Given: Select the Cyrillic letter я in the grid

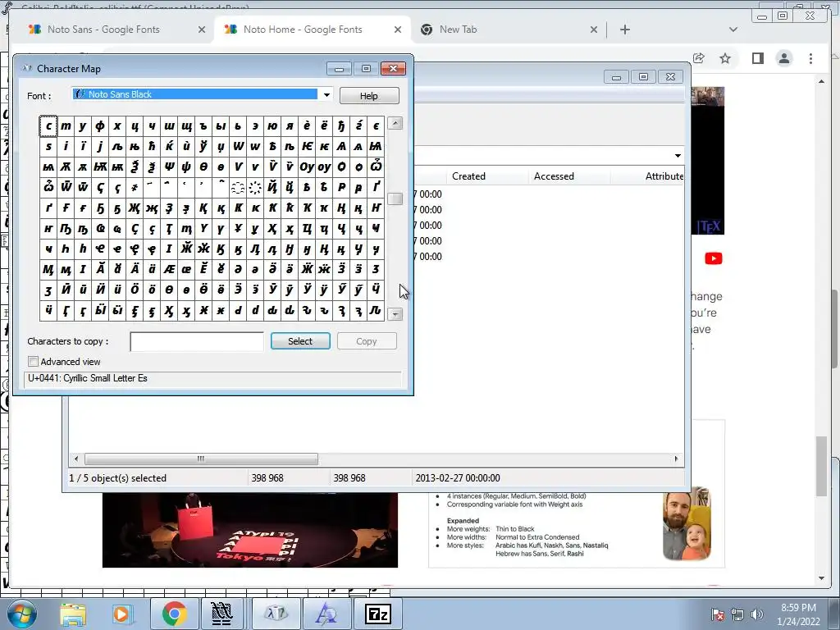Looking at the screenshot, I should (290, 126).
